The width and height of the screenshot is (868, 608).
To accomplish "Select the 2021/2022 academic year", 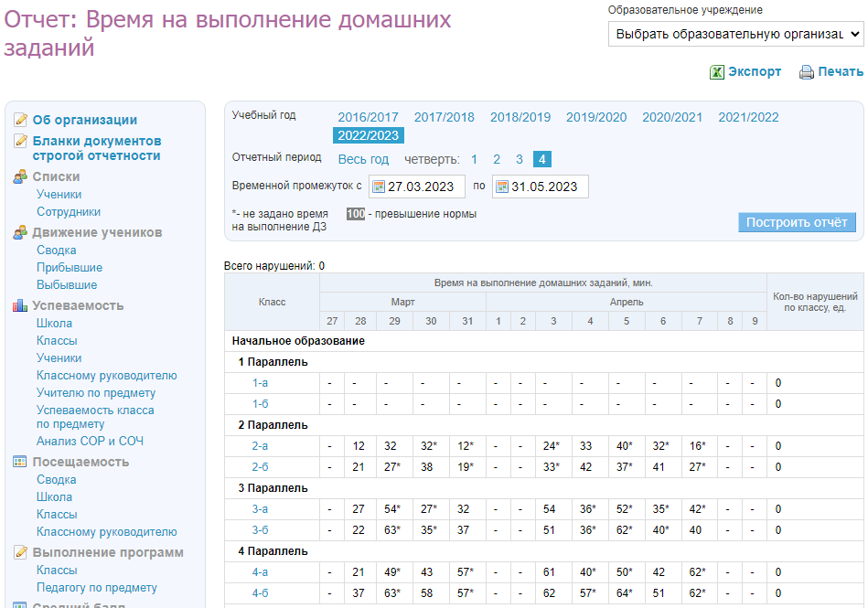I will tap(748, 117).
